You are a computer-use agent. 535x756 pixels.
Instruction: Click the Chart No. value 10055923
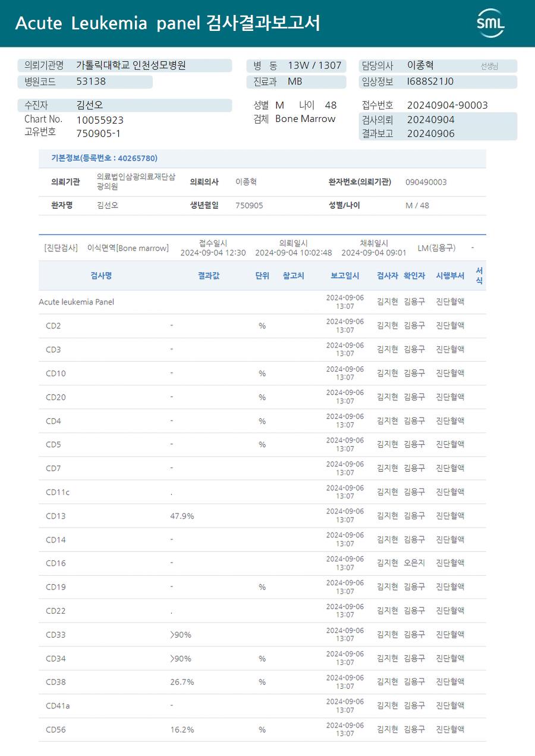tap(100, 120)
